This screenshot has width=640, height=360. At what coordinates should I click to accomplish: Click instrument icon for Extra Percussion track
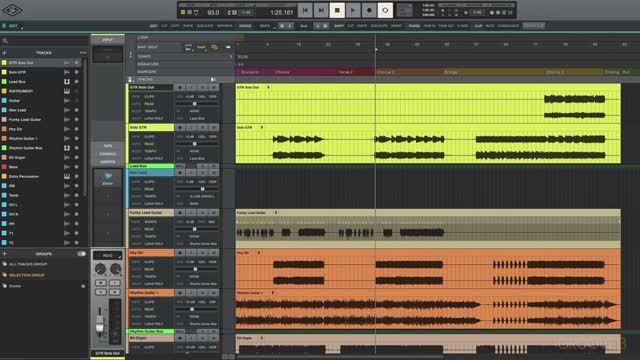coord(67,176)
